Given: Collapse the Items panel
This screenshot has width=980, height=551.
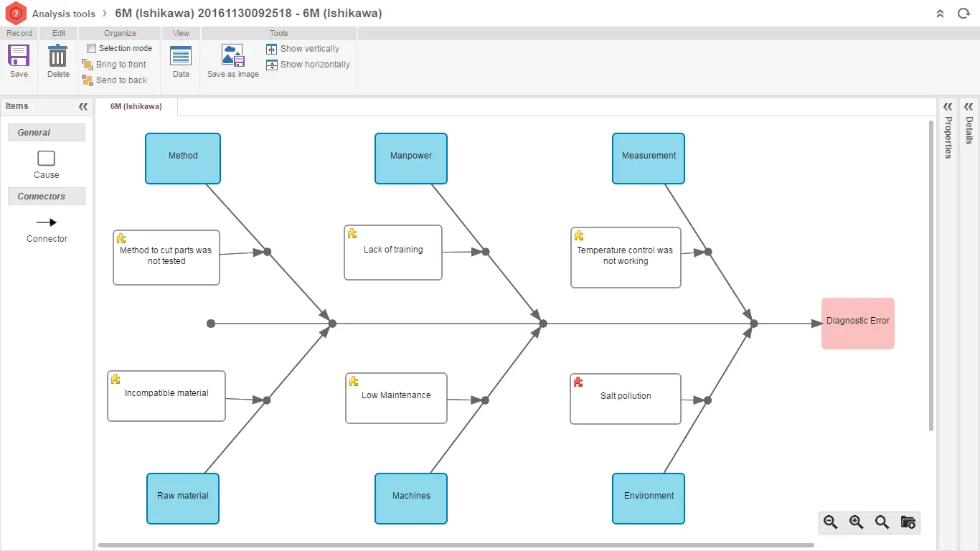Looking at the screenshot, I should [83, 106].
